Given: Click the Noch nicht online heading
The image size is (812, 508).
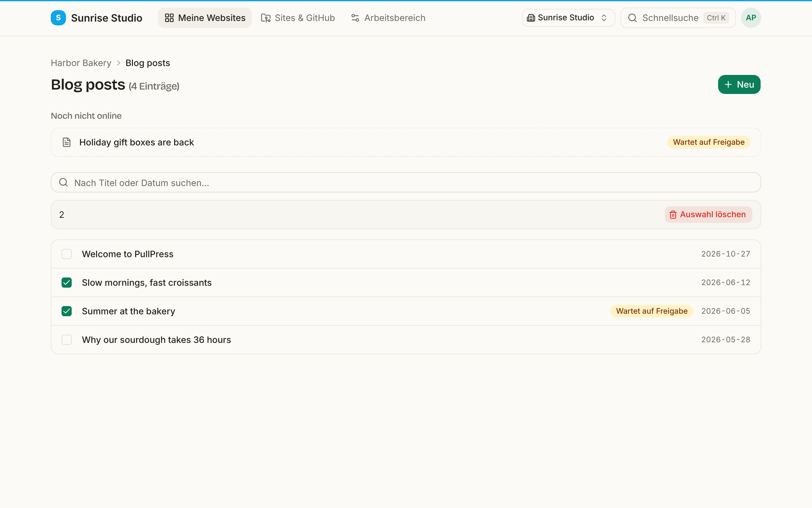Looking at the screenshot, I should (x=86, y=116).
